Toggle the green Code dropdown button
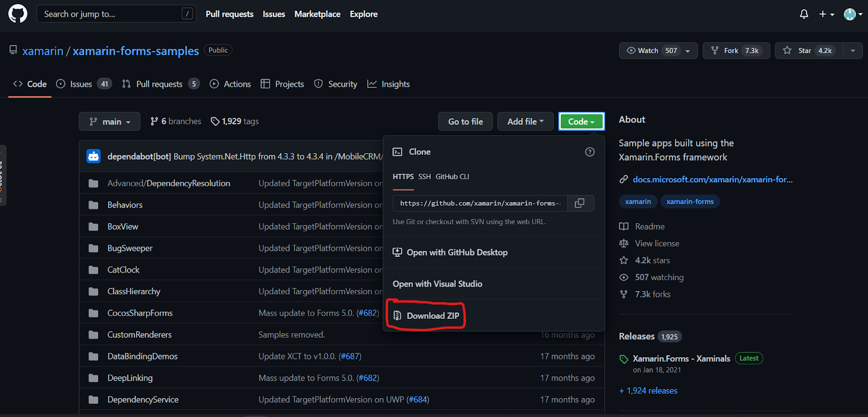The image size is (868, 417). tap(581, 122)
